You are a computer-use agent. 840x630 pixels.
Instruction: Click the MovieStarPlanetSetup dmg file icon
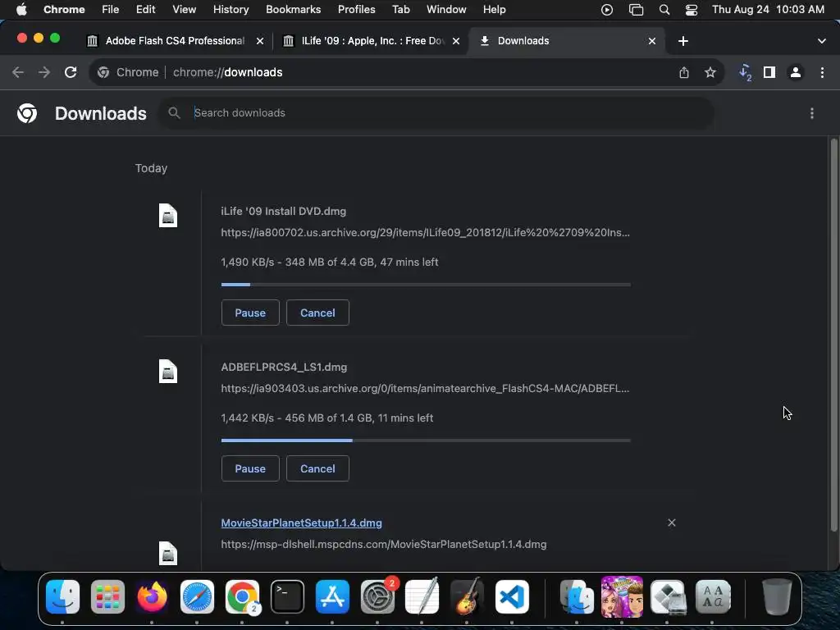click(x=168, y=554)
